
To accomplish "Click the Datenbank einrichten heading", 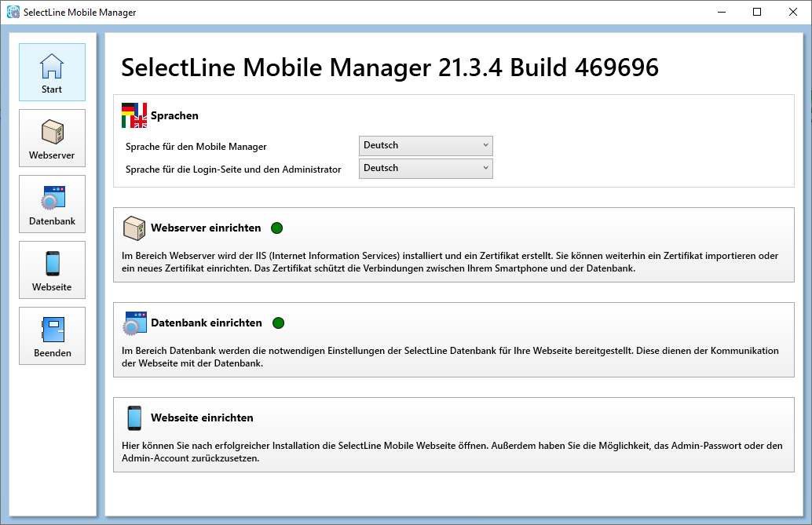I will click(x=207, y=323).
